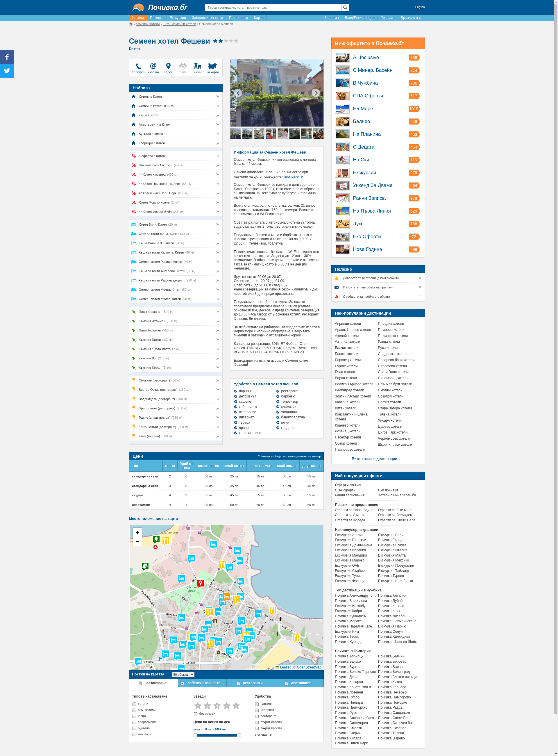This screenshot has height=756, width=558.
Task: Click the prices coins icon
Action: [x=198, y=67]
